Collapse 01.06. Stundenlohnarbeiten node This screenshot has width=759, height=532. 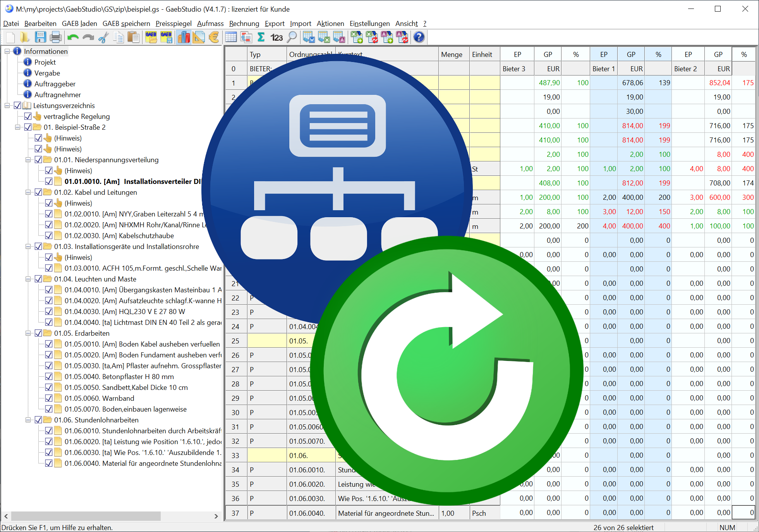point(28,420)
